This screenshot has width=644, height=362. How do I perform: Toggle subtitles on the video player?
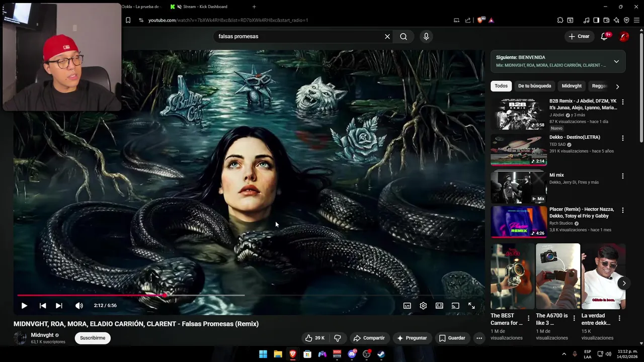point(407,306)
